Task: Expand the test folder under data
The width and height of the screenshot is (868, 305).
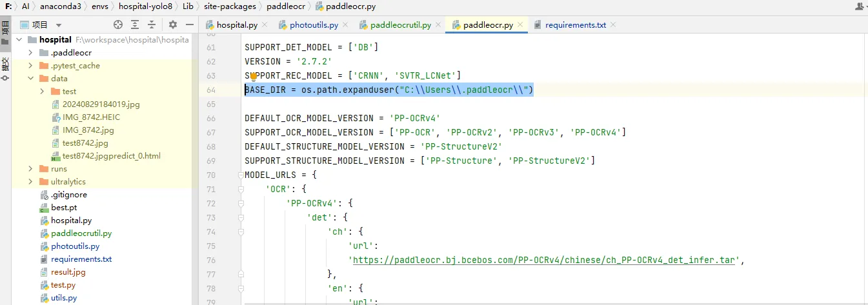Action: coord(42,92)
